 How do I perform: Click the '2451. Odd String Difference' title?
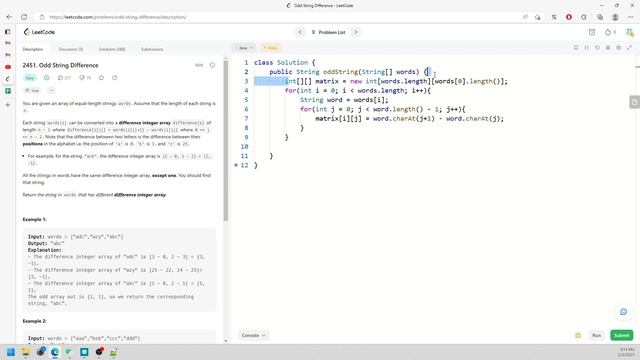(x=60, y=65)
